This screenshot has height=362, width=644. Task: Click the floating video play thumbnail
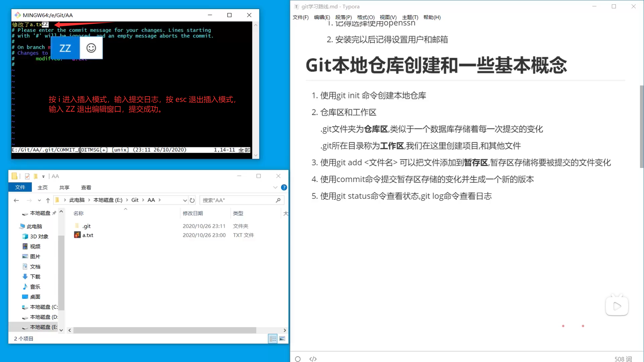(617, 306)
